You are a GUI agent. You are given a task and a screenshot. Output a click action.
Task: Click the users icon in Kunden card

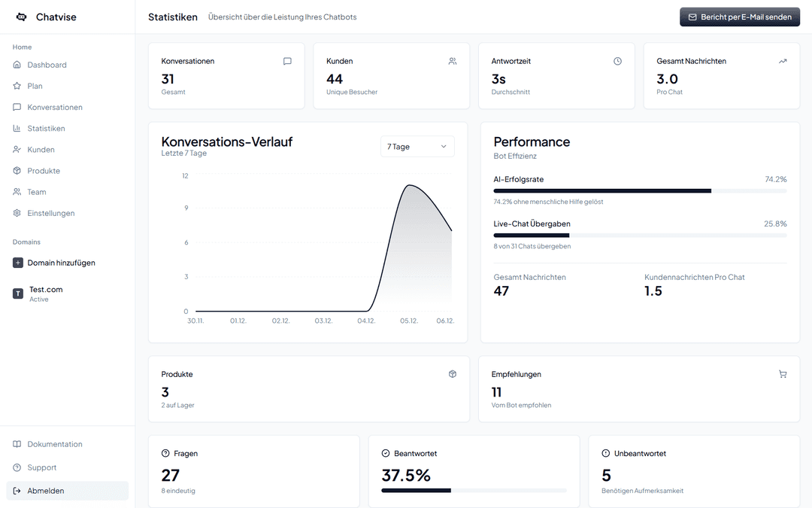pos(453,61)
